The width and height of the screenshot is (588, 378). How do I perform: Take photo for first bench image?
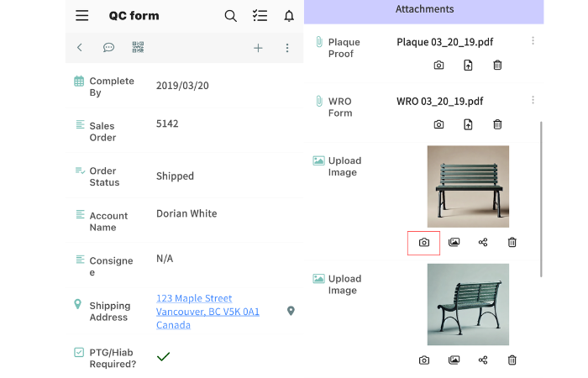point(424,243)
